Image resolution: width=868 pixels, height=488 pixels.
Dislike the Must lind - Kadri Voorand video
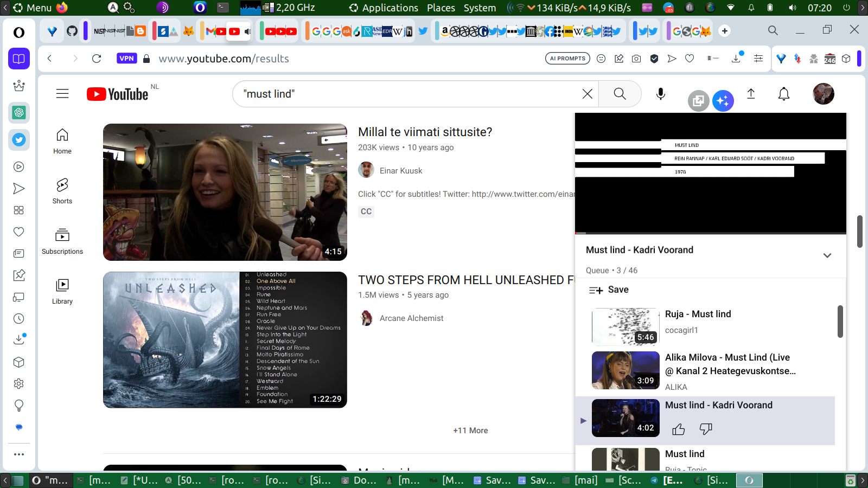tap(706, 429)
